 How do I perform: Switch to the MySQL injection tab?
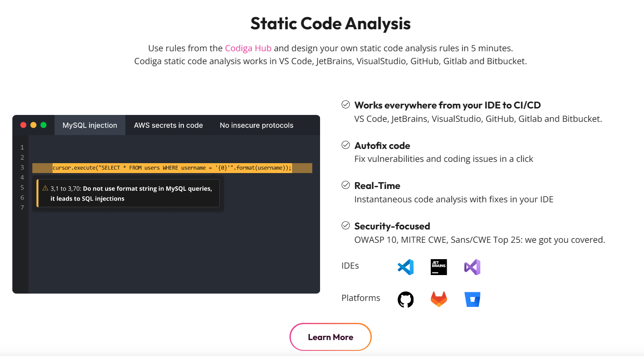pyautogui.click(x=90, y=125)
